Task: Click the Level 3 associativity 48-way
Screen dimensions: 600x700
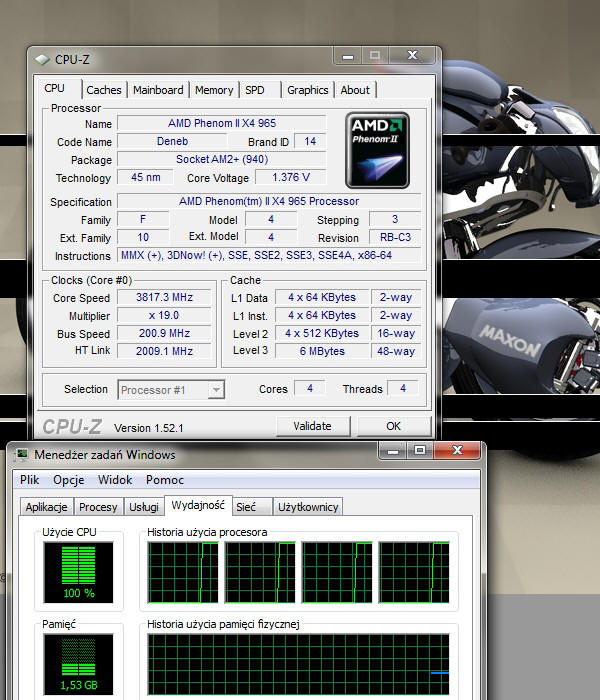Action: click(396, 351)
